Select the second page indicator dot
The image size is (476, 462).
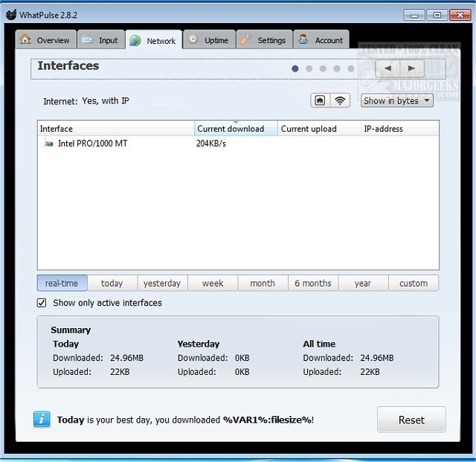309,68
